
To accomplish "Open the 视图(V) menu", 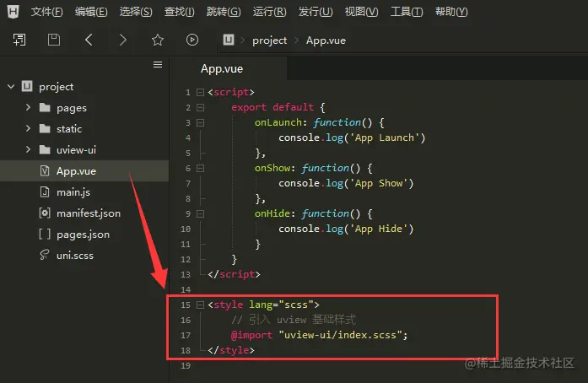I will (x=362, y=12).
